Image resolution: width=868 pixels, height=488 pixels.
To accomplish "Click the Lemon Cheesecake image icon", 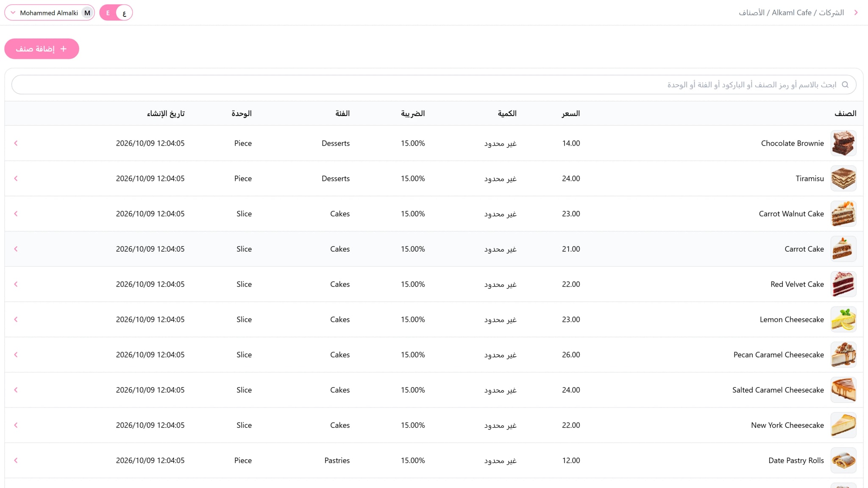I will (843, 319).
